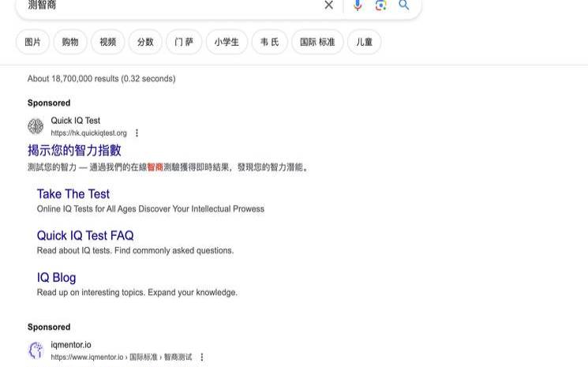Open the 揭示您的智力指數 ad headline

(x=74, y=150)
